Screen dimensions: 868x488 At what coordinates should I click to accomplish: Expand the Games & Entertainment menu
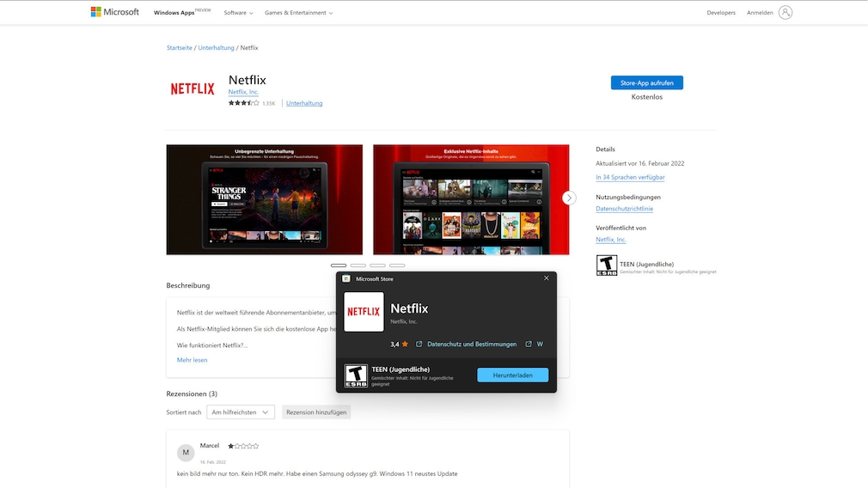click(x=298, y=13)
